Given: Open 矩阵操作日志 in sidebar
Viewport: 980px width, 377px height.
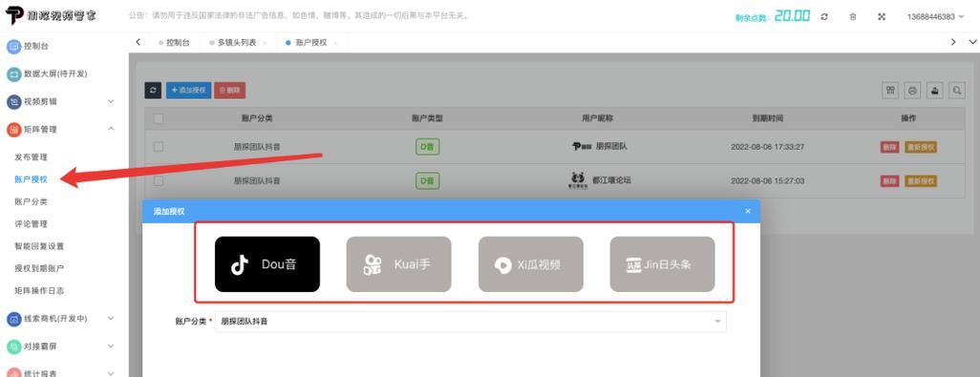Looking at the screenshot, I should 39,290.
